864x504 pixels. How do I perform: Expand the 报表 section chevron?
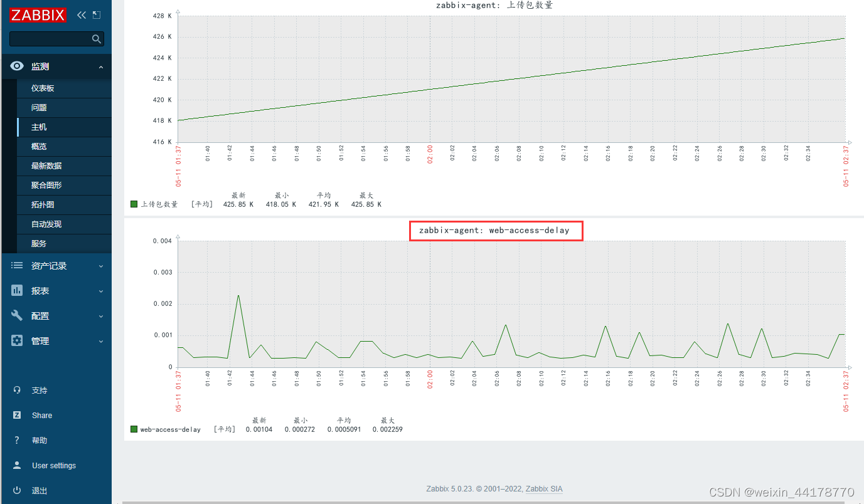101,291
